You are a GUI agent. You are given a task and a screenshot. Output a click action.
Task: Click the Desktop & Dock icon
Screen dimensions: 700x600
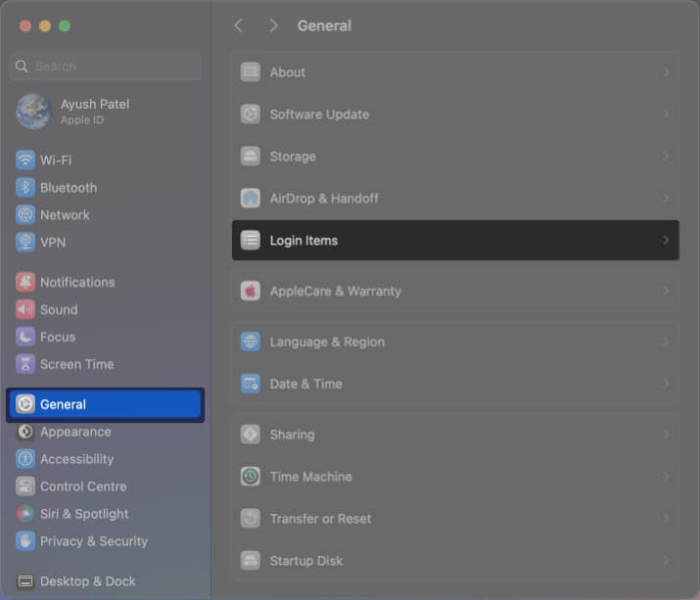[25, 581]
